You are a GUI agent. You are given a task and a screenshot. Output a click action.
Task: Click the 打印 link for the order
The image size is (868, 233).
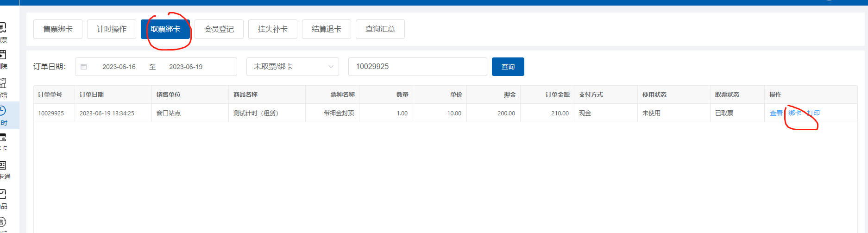point(813,113)
